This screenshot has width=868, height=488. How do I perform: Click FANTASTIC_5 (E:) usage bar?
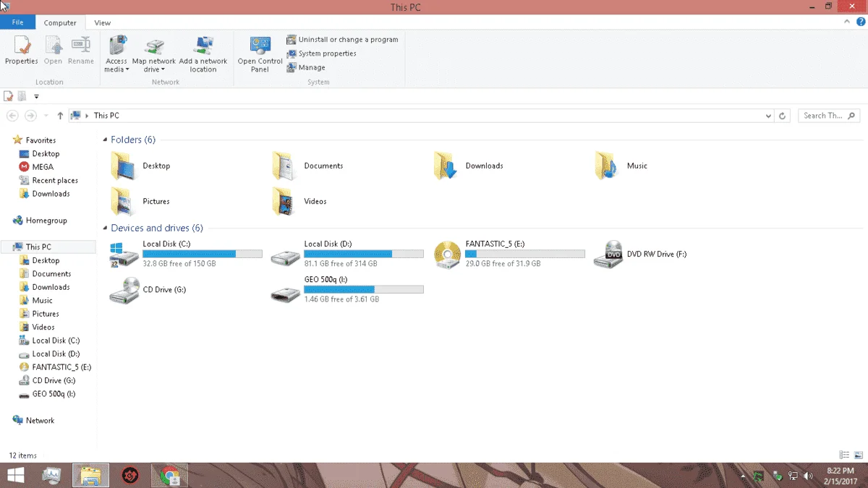(x=525, y=254)
